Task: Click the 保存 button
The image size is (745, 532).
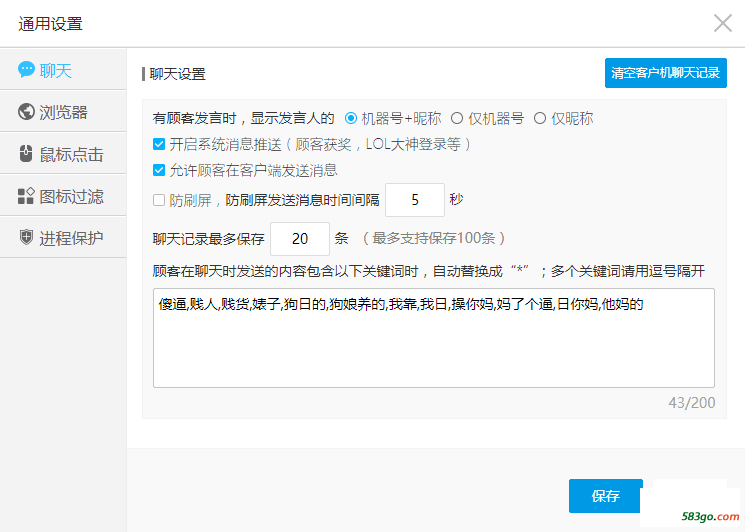Action: 605,496
